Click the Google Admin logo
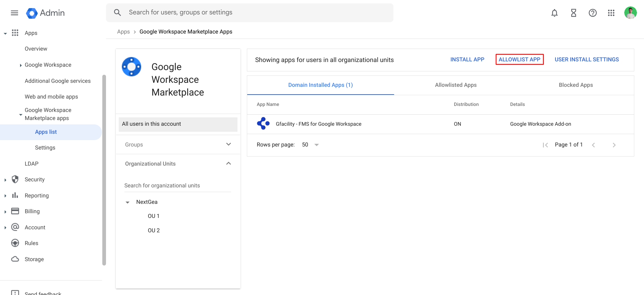Screen dimensions: 644x295 45,13
